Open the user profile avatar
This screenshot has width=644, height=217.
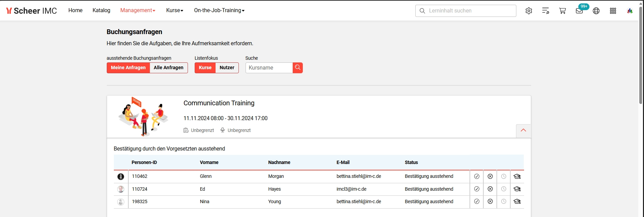[x=630, y=11]
